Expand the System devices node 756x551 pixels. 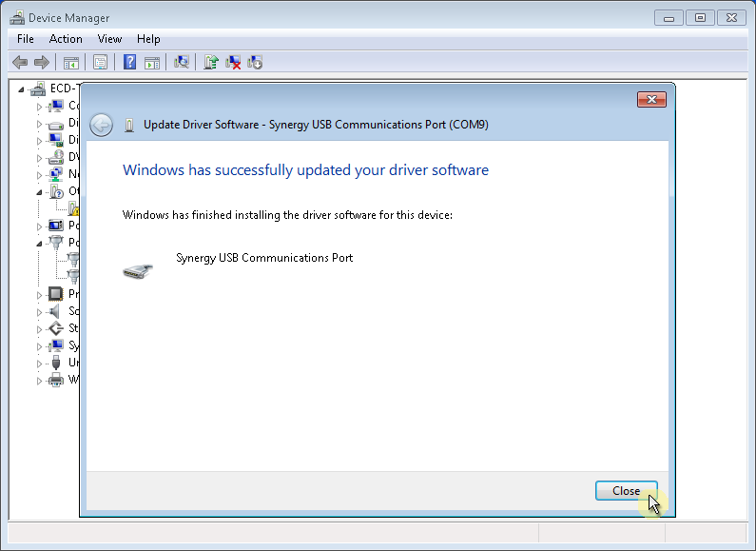point(39,346)
